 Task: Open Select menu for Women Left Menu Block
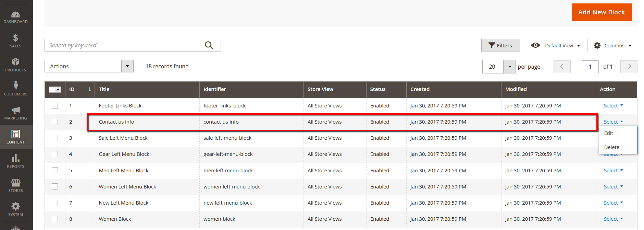tap(613, 187)
